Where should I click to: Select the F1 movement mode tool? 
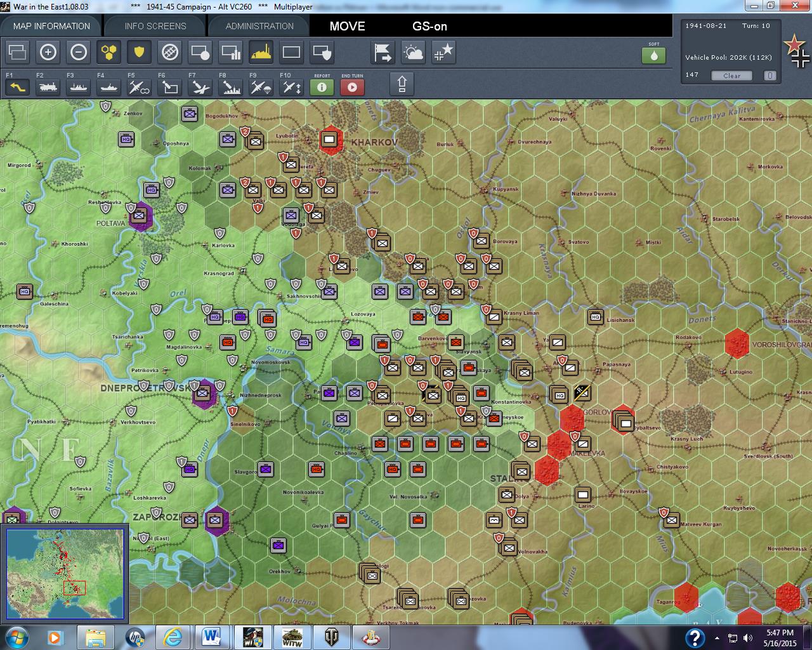17,87
